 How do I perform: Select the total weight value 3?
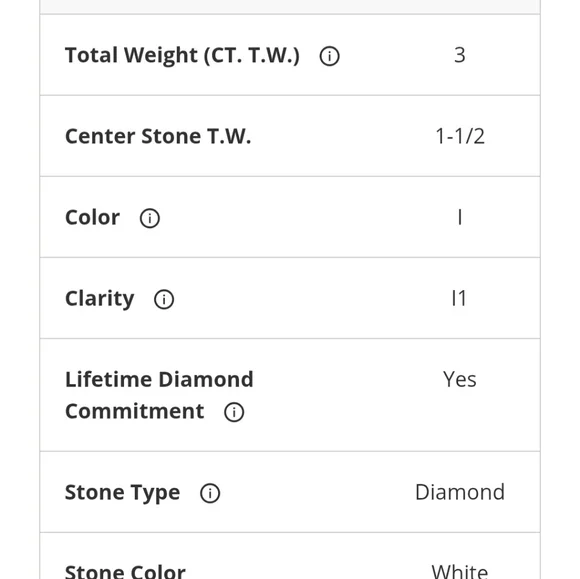coord(459,55)
